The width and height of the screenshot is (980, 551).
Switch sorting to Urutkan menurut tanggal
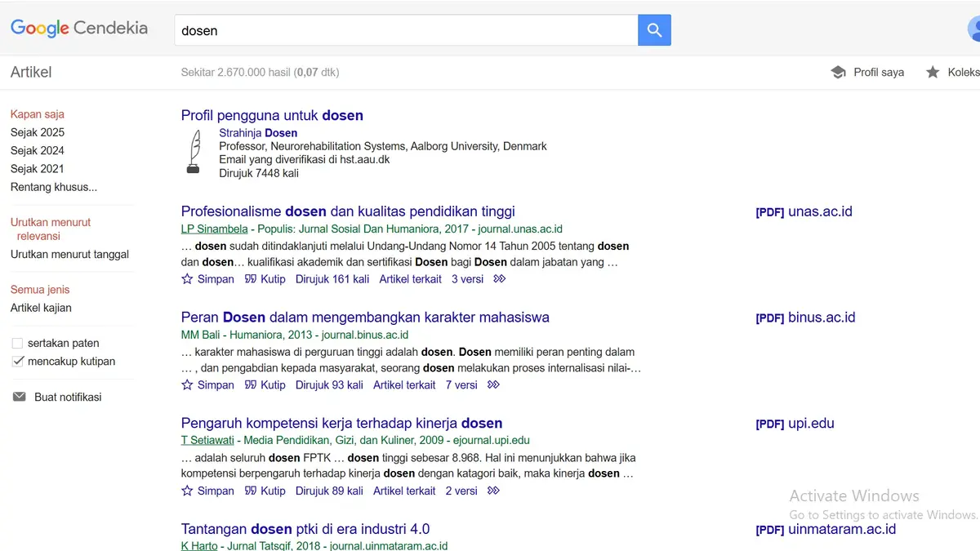click(x=69, y=254)
